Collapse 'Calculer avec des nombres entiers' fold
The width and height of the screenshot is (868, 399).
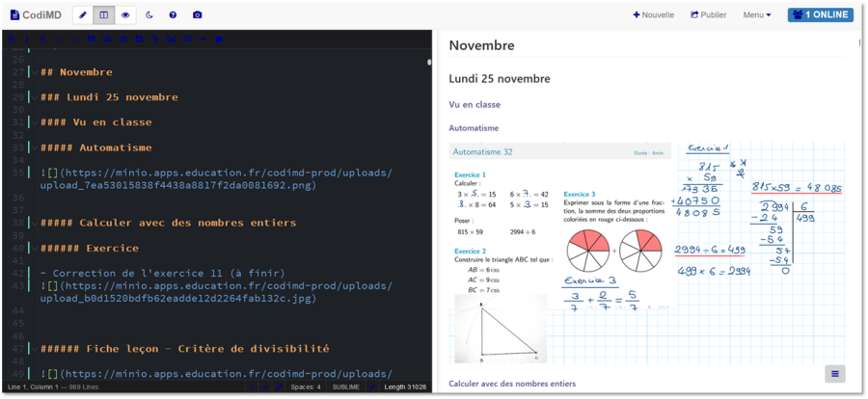coord(35,223)
